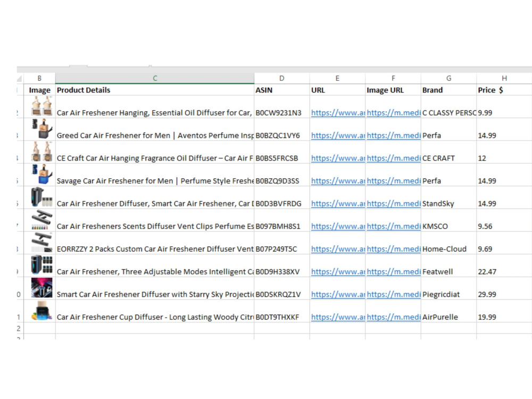The height and width of the screenshot is (399, 532).
Task: Select column G header
Action: [448, 78]
